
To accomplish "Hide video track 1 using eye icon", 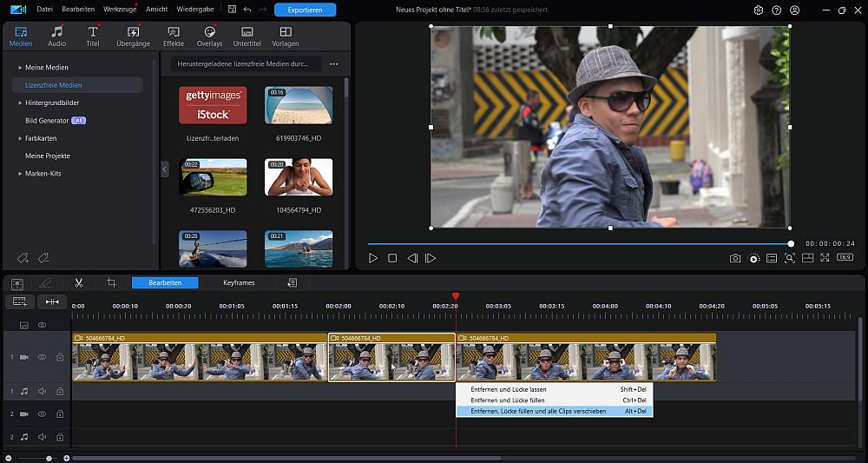I will 42,357.
